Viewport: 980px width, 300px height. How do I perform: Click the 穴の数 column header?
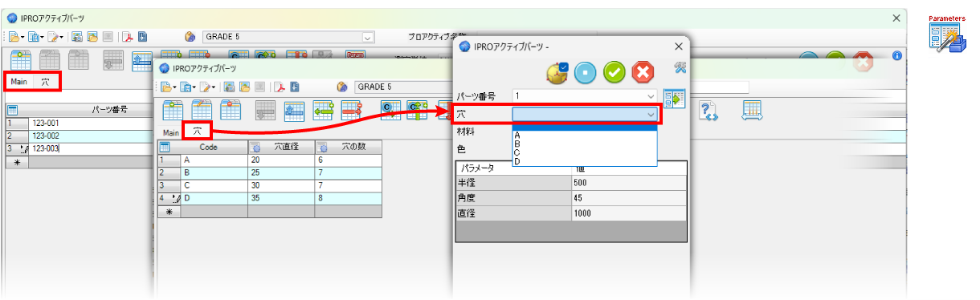(x=348, y=148)
